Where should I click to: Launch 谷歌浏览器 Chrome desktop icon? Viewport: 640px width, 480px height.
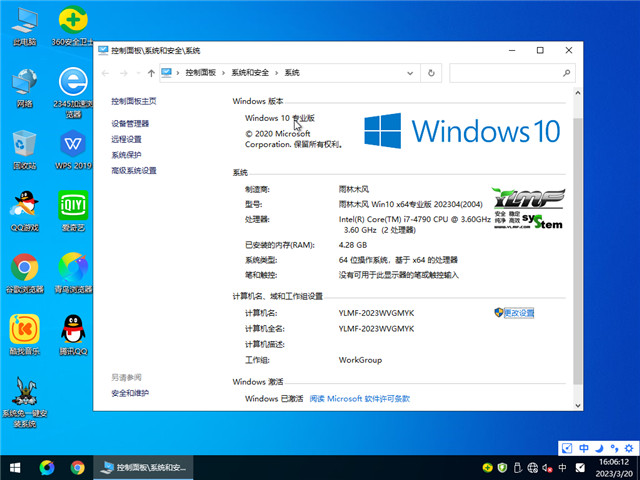pyautogui.click(x=24, y=273)
